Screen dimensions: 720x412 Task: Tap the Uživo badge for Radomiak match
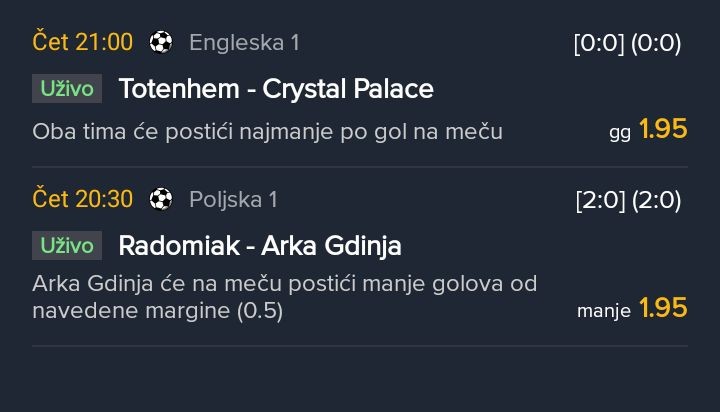[x=68, y=245]
